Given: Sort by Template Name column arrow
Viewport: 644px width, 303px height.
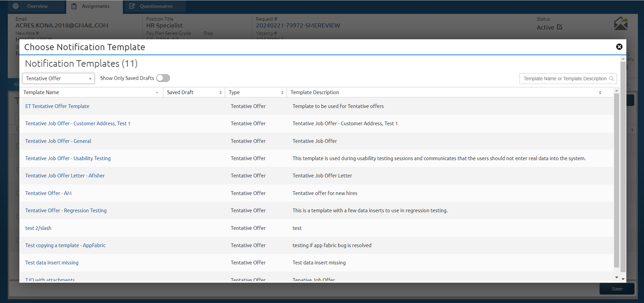Looking at the screenshot, I should (x=157, y=93).
